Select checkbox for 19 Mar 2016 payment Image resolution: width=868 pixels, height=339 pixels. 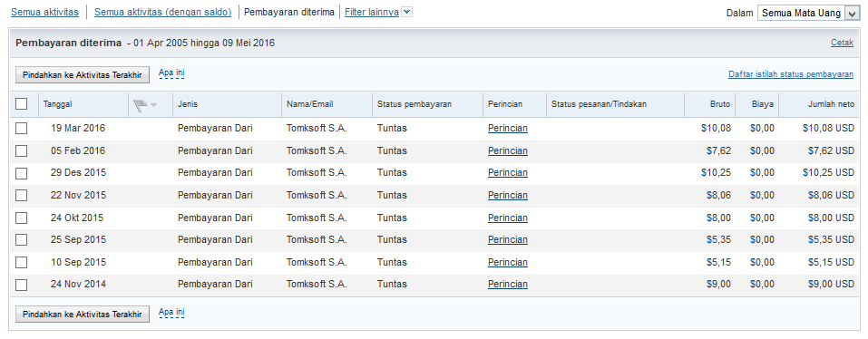[x=21, y=129]
